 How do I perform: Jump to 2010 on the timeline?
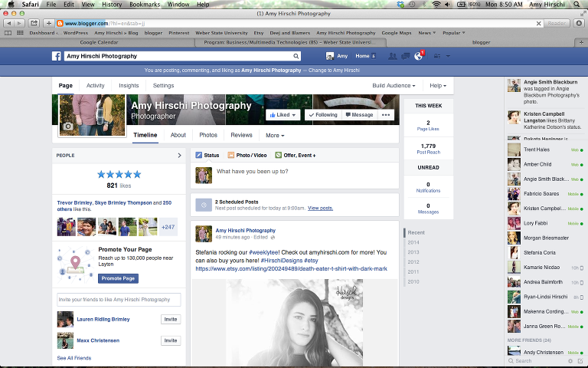click(413, 281)
